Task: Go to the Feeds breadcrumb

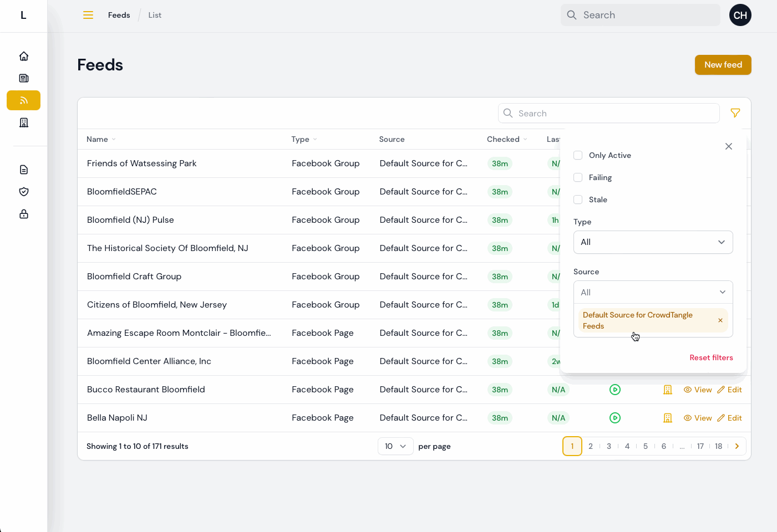Action: 119,15
